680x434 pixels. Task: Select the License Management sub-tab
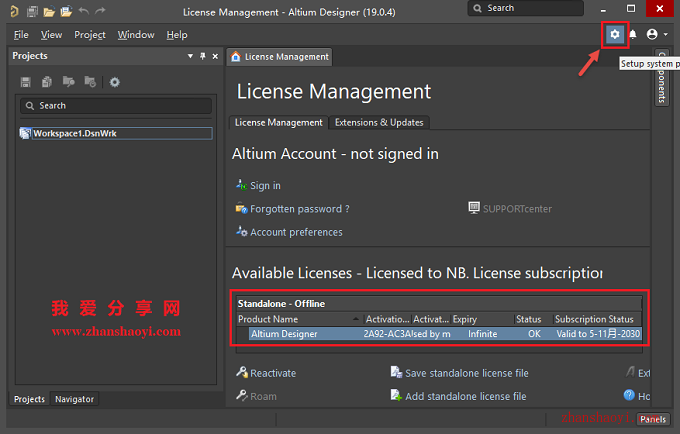coord(278,123)
